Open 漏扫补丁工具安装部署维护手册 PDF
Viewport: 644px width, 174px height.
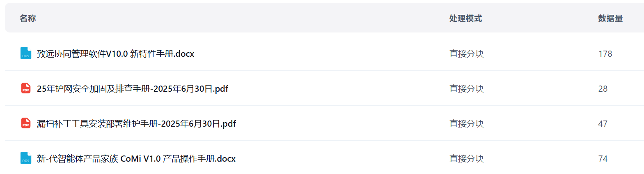tap(136, 124)
